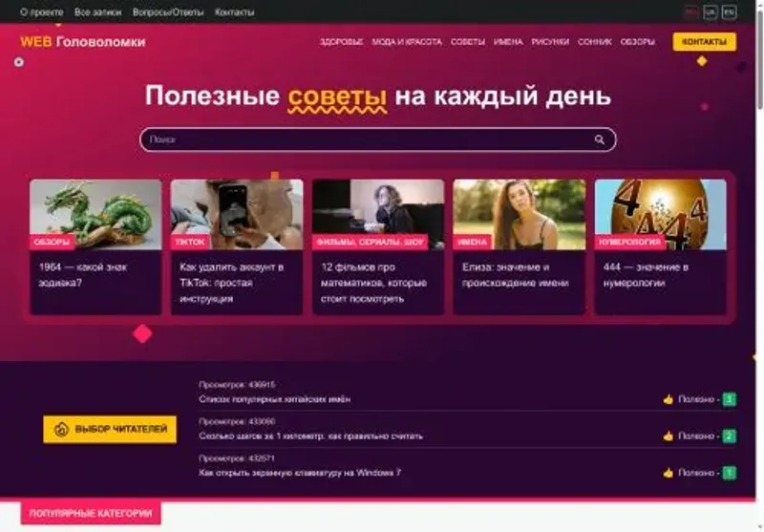Open Список популярных китайских имён
The height and width of the screenshot is (532, 764).
click(x=274, y=399)
